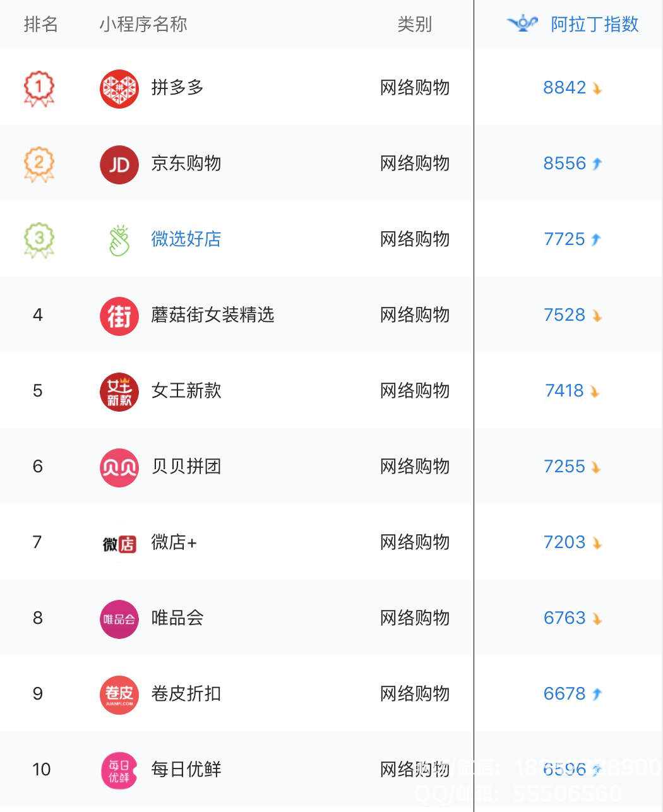Click the 京东购物 index value 8556
The width and height of the screenshot is (663, 812).
(565, 163)
